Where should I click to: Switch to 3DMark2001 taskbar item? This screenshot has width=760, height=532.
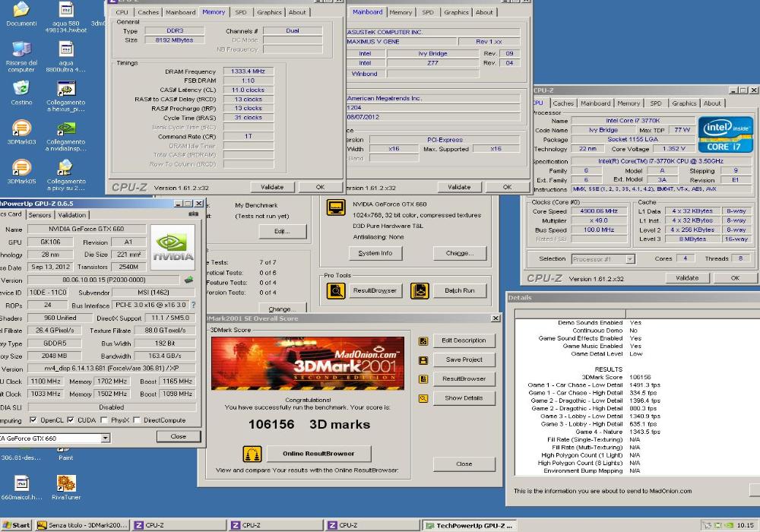[82, 525]
